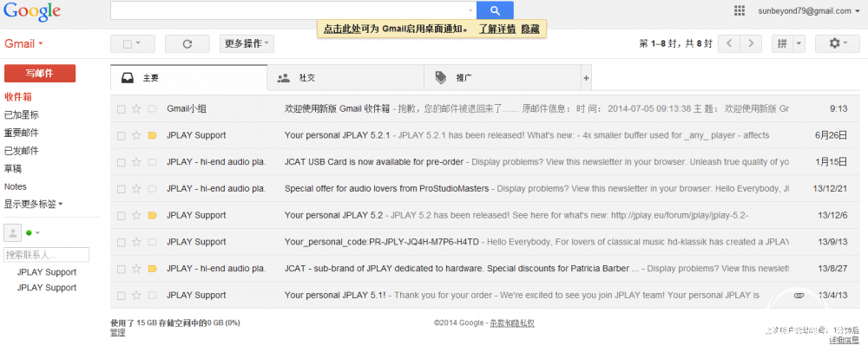Expand 显示更多标签 in sidebar
This screenshot has height=352, width=868.
pyautogui.click(x=33, y=204)
